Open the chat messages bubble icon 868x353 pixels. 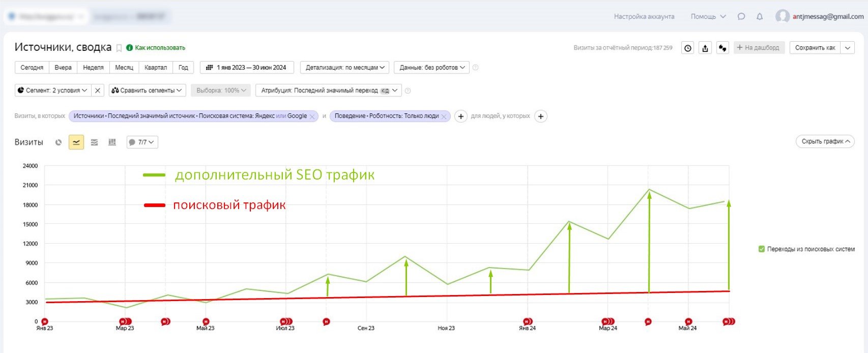pos(741,17)
